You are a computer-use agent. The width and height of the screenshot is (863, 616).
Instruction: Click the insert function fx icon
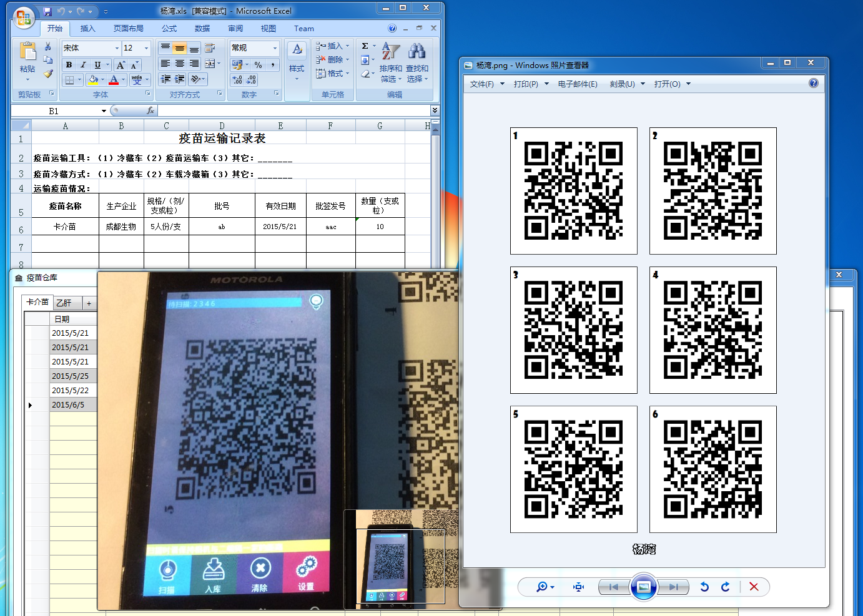(150, 110)
